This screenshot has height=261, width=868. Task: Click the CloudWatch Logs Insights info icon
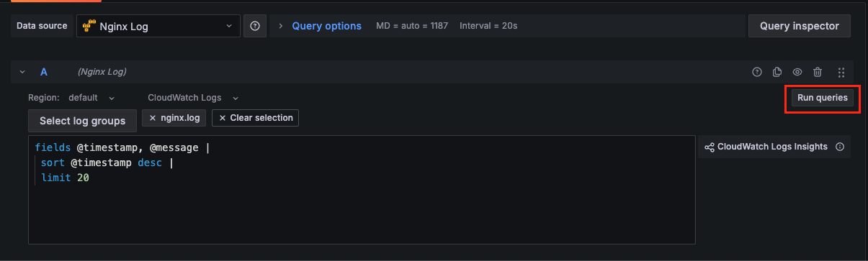(839, 147)
